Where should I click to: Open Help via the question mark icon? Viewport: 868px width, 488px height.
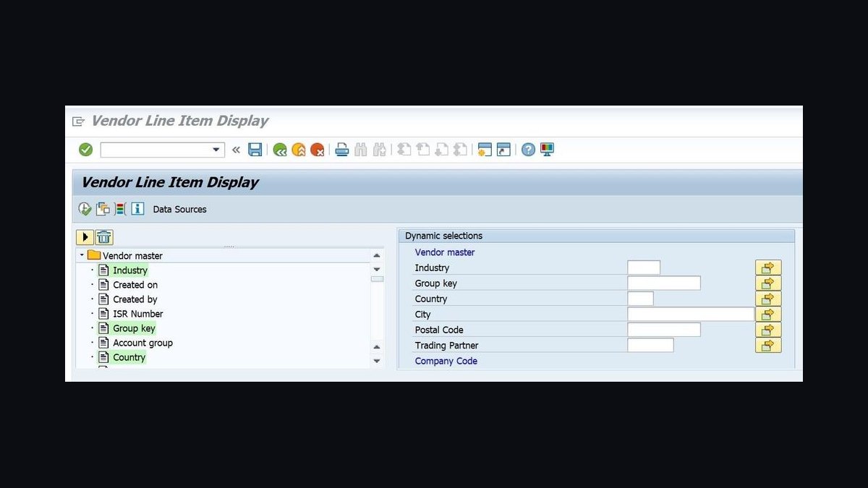[x=529, y=150]
